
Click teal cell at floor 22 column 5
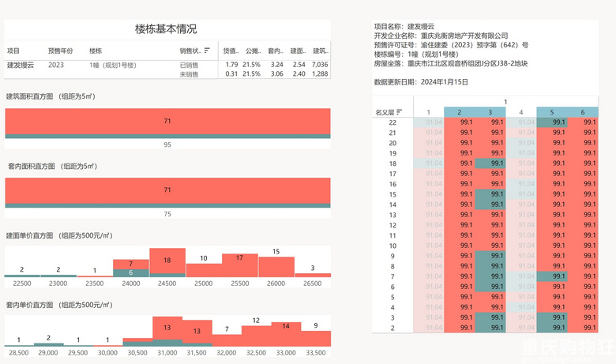[552, 122]
